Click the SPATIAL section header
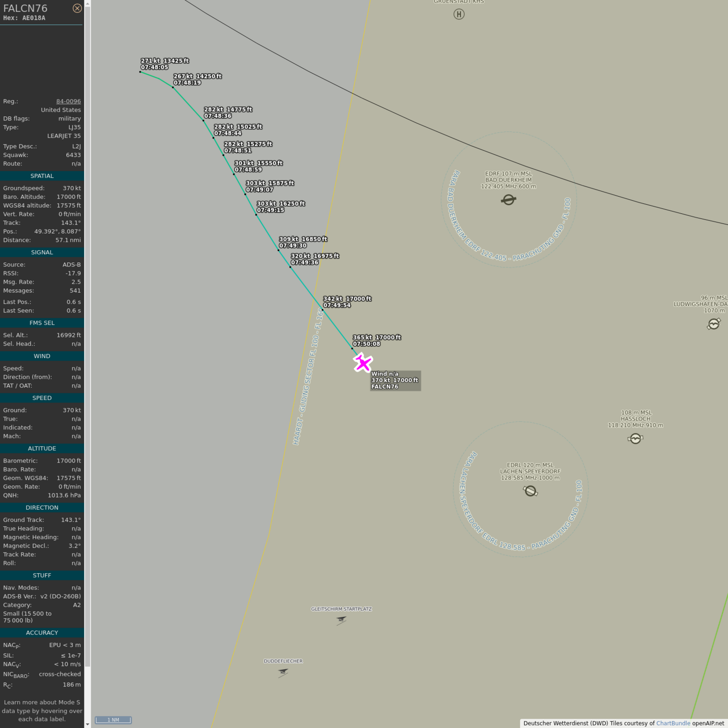Screen dimensions: 728x728 pos(42,176)
